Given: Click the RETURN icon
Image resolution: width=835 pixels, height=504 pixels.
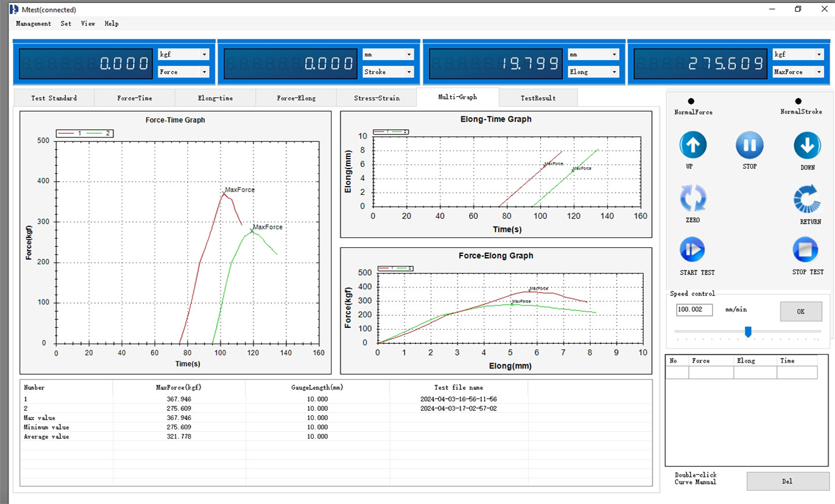Looking at the screenshot, I should tap(807, 199).
